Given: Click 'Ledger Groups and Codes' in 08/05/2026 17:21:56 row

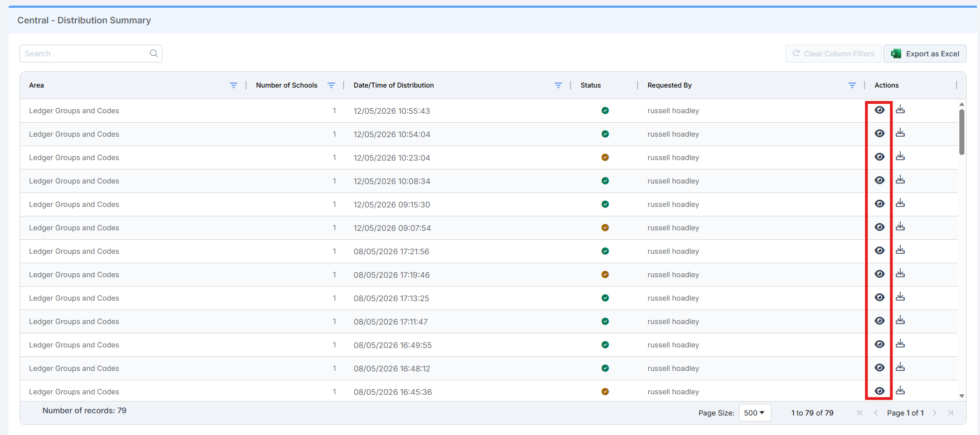Looking at the screenshot, I should 74,251.
